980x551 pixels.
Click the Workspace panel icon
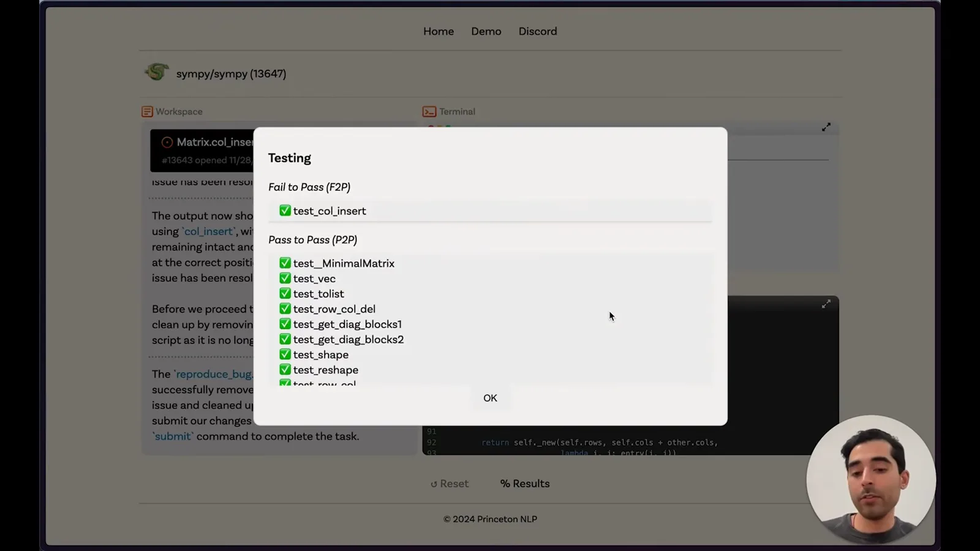coord(147,111)
